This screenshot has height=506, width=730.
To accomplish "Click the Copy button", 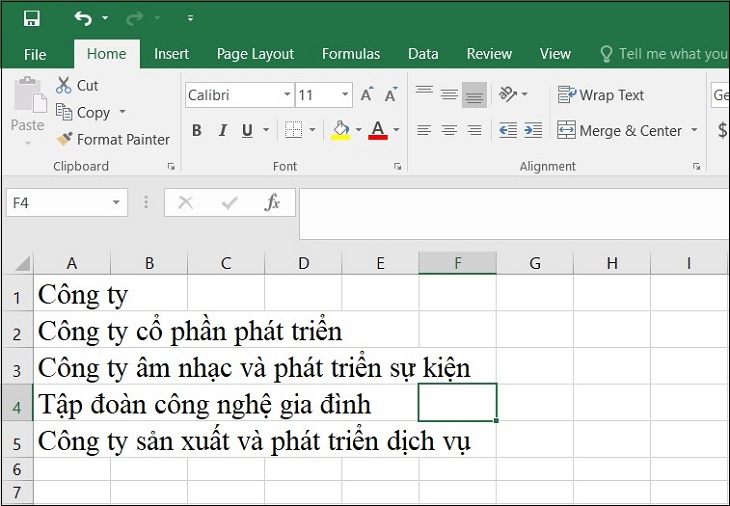I will (83, 112).
